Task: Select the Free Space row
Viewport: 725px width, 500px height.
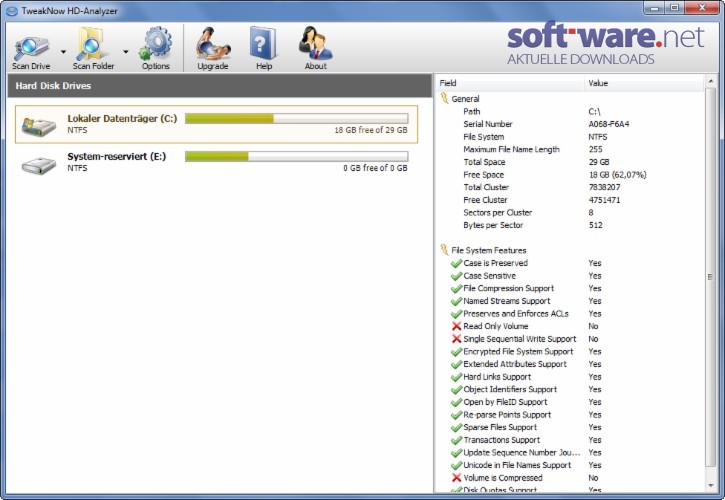Action: (570, 175)
